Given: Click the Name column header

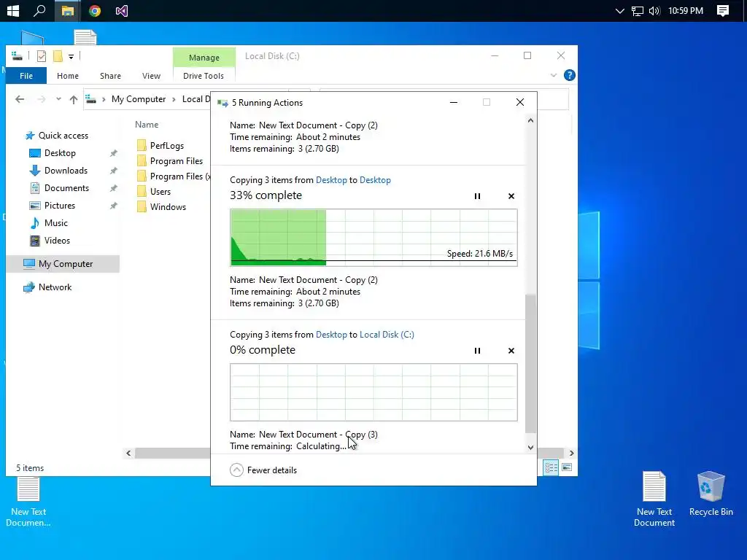Looking at the screenshot, I should click(x=147, y=124).
